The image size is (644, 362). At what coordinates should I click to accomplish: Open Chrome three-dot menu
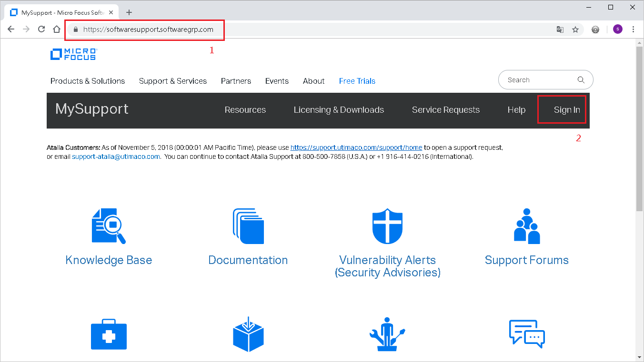pyautogui.click(x=633, y=29)
